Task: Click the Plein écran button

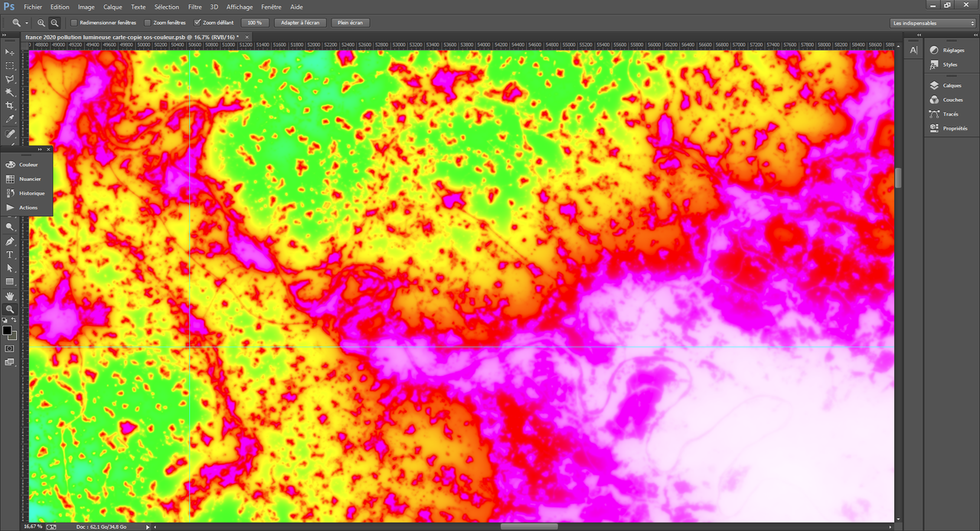Action: [351, 23]
